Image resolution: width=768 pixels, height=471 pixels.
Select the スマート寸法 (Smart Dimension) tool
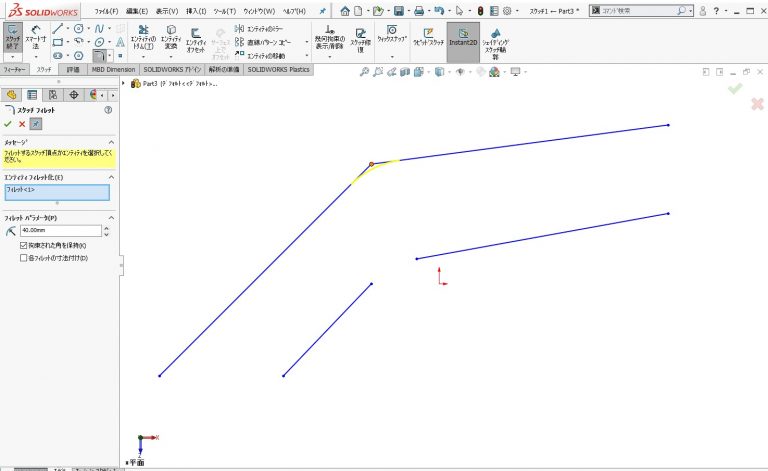pos(36,38)
